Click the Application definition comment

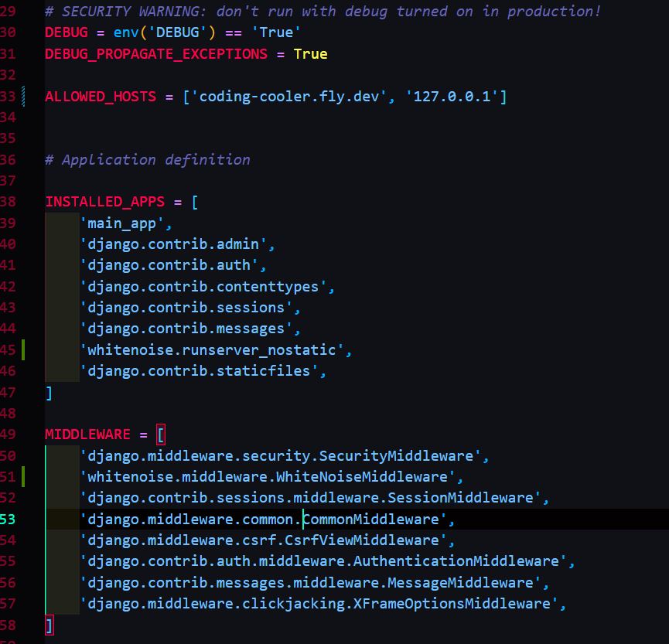tap(147, 160)
